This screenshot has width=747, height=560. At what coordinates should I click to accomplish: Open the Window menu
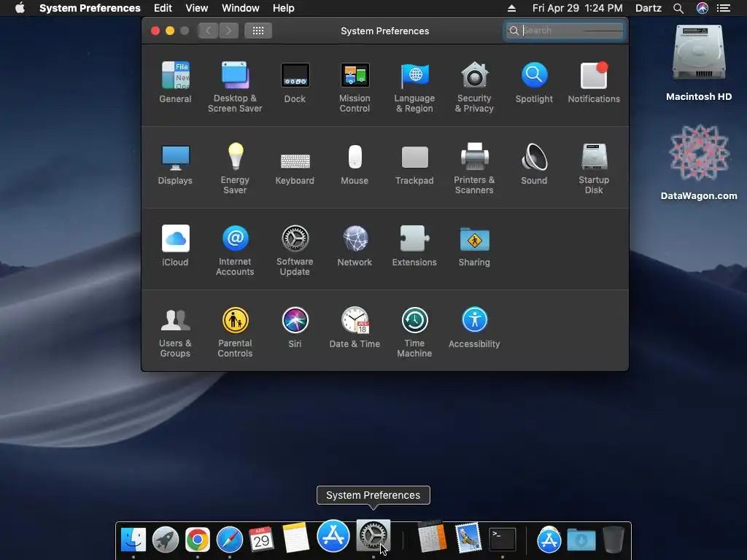(241, 8)
